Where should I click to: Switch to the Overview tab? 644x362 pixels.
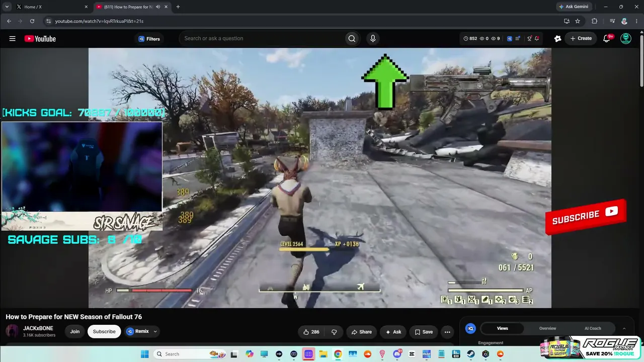coord(547,328)
